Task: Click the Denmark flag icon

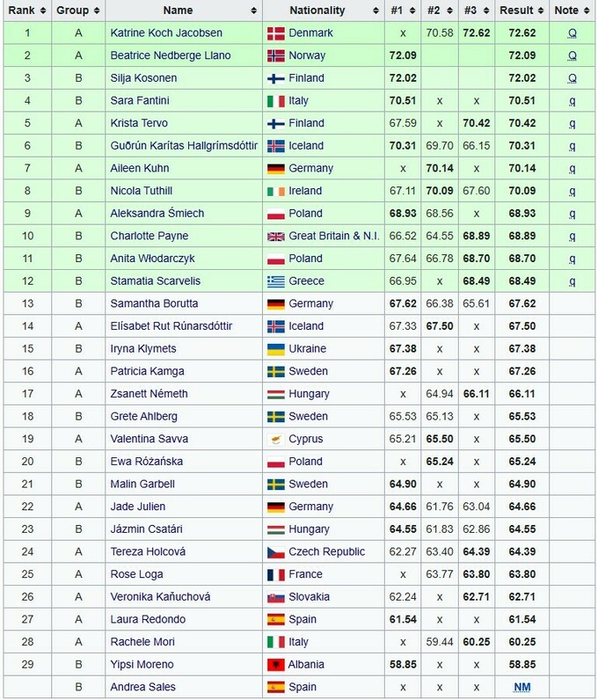Action: (275, 33)
